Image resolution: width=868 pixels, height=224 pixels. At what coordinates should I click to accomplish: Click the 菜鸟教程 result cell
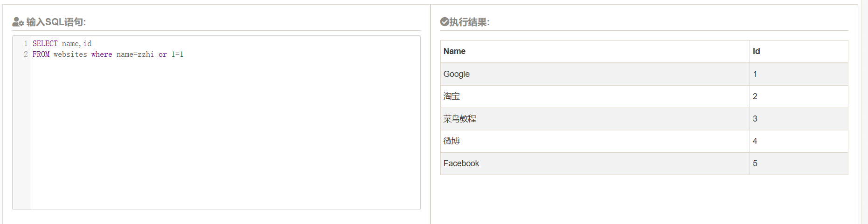459,119
